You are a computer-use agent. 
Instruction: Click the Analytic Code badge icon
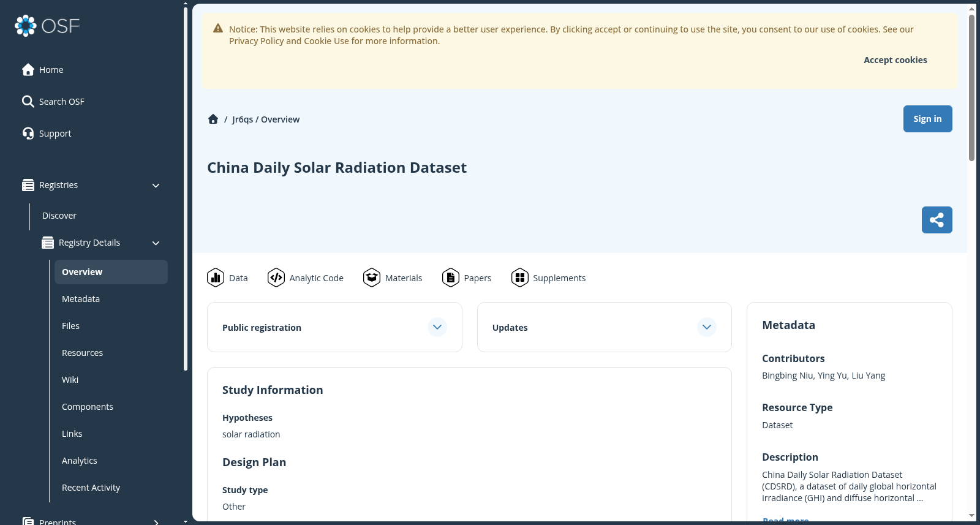pos(276,278)
